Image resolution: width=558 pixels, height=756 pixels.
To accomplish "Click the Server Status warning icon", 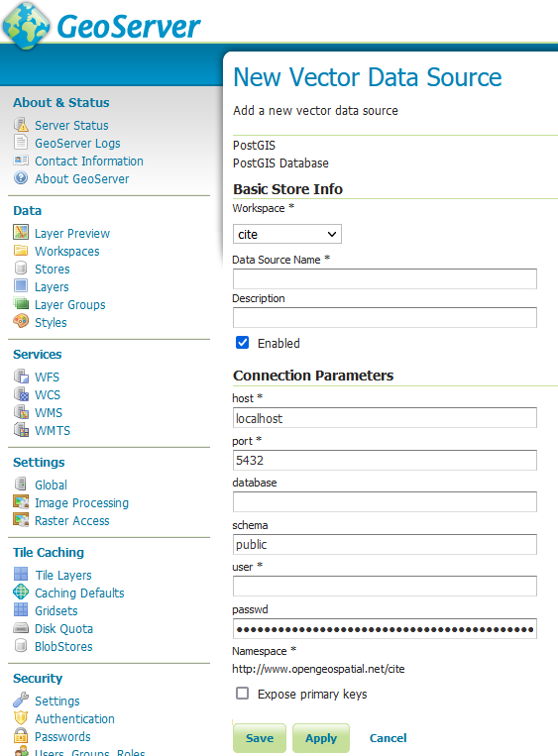I will [x=21, y=125].
